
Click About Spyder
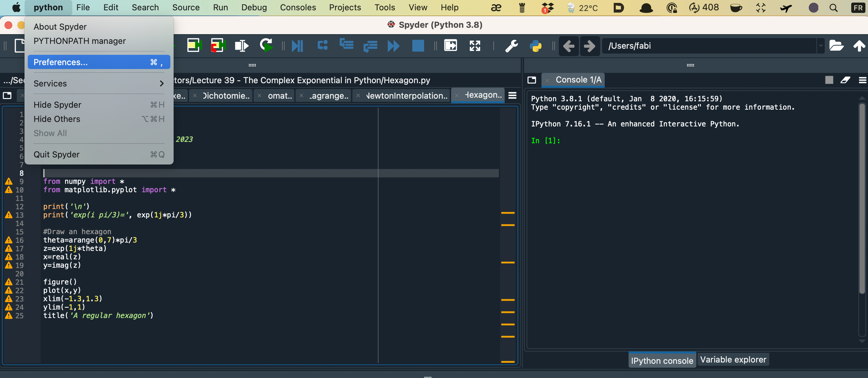(x=60, y=27)
